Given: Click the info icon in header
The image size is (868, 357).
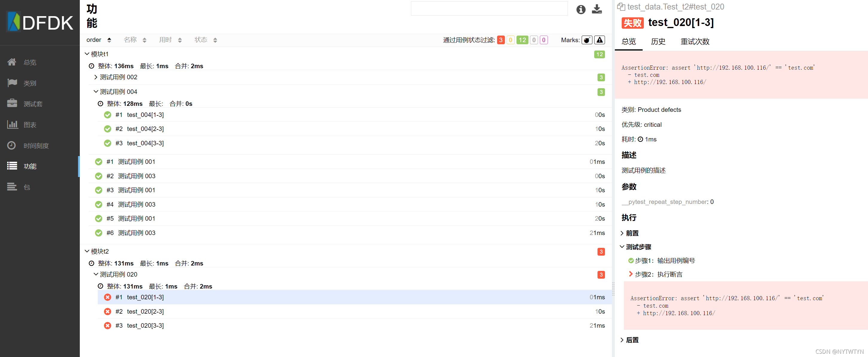Looking at the screenshot, I should coord(580,10).
